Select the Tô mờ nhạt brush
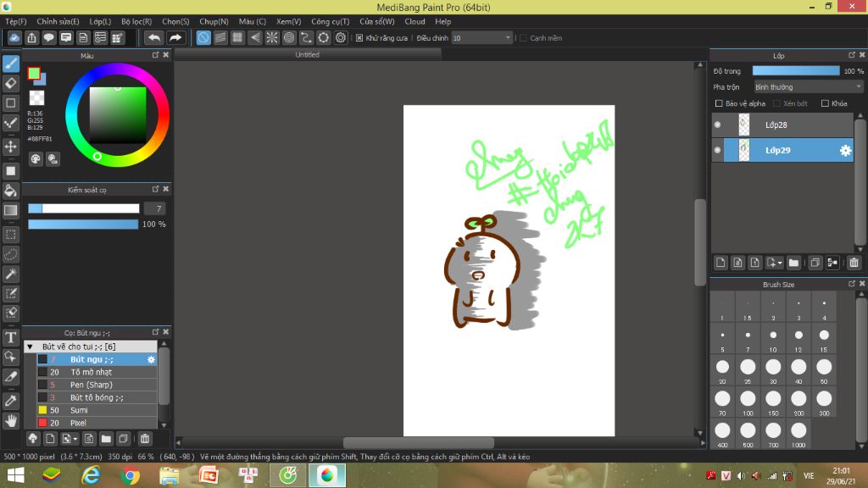Screen dimensions: 868x488 coord(97,373)
